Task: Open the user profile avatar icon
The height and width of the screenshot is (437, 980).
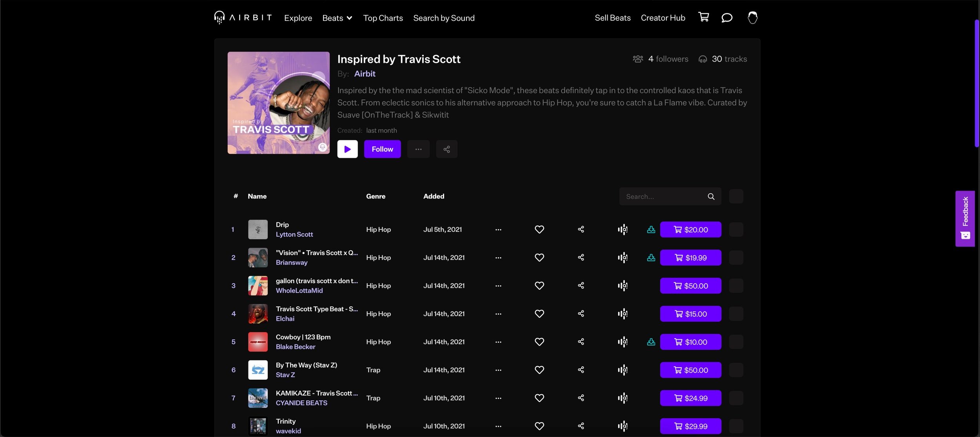Action: point(752,18)
